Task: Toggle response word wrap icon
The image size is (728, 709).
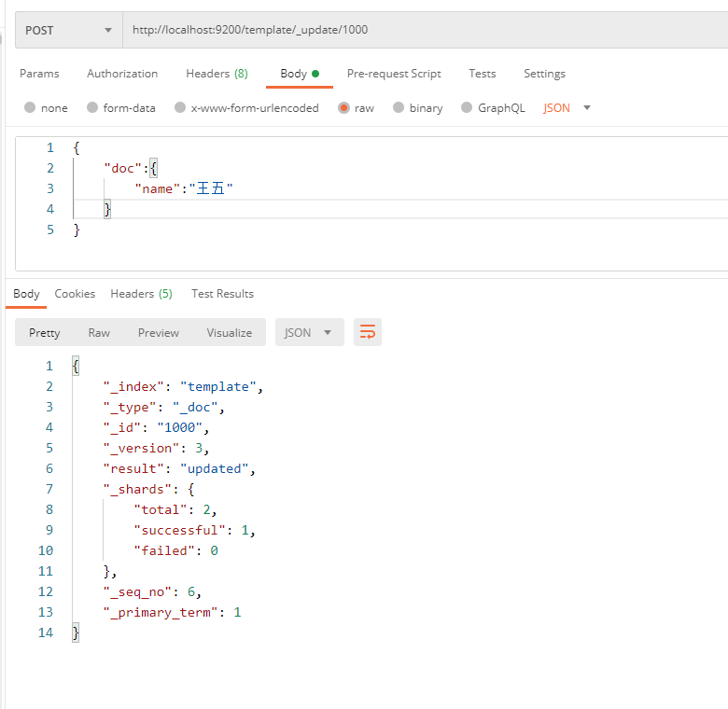Action: click(367, 332)
